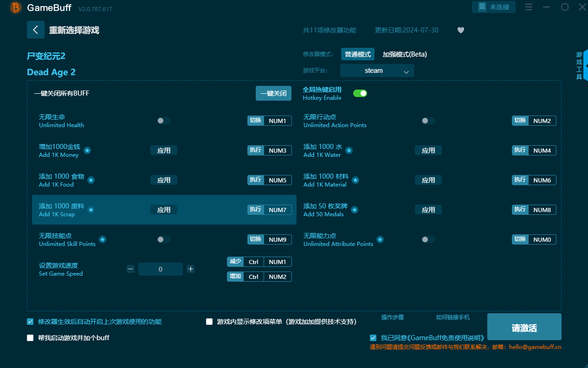Click the back arrow to reselect game
Image resolution: width=588 pixels, height=368 pixels.
point(36,30)
